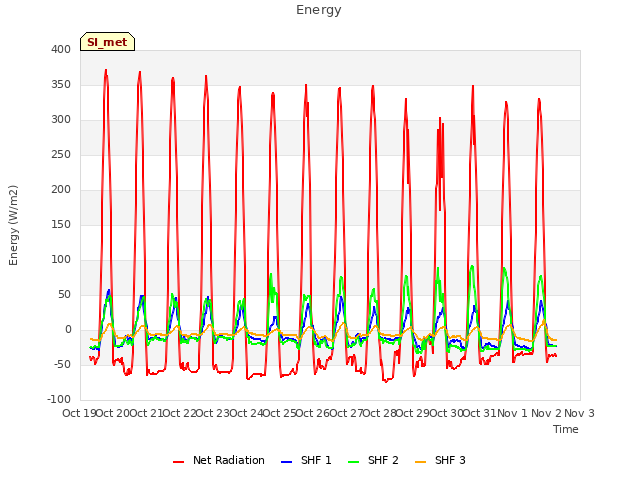Click the Nov 1 x-axis date label
Image resolution: width=640 pixels, height=480 pixels.
click(x=513, y=413)
